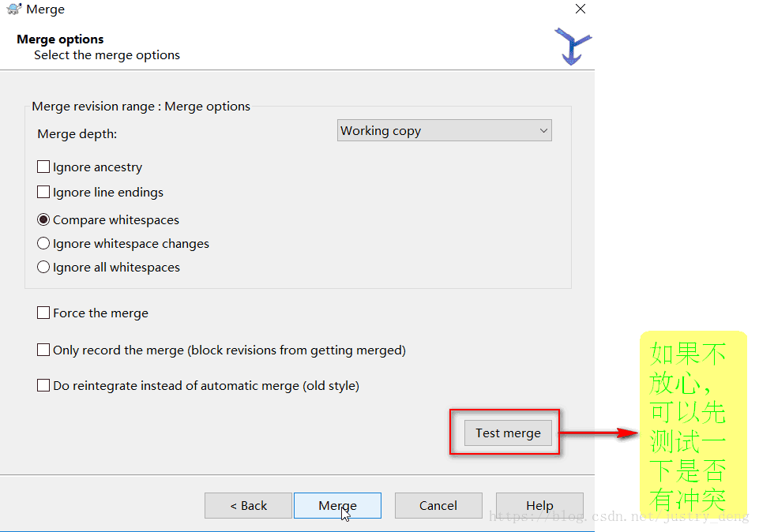Enable Ignore ancestry checkbox

tap(43, 167)
